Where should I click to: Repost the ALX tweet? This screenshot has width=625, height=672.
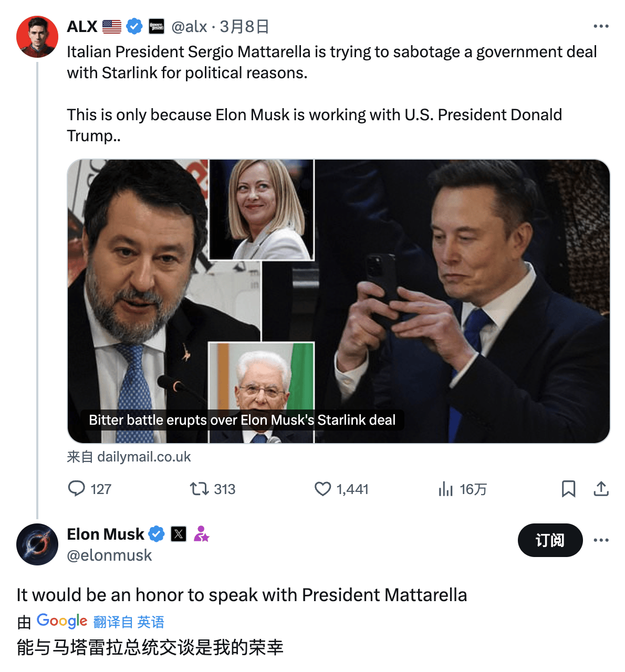200,489
